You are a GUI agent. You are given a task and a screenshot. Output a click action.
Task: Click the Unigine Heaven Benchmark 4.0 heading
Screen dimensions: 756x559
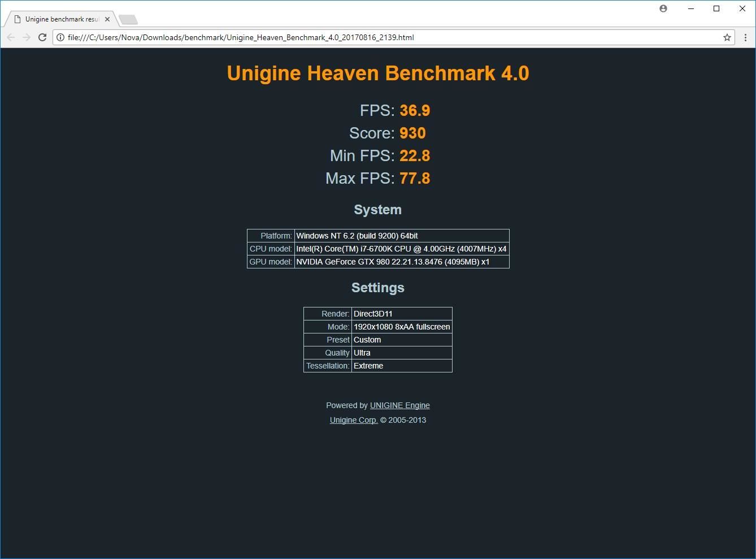click(378, 73)
